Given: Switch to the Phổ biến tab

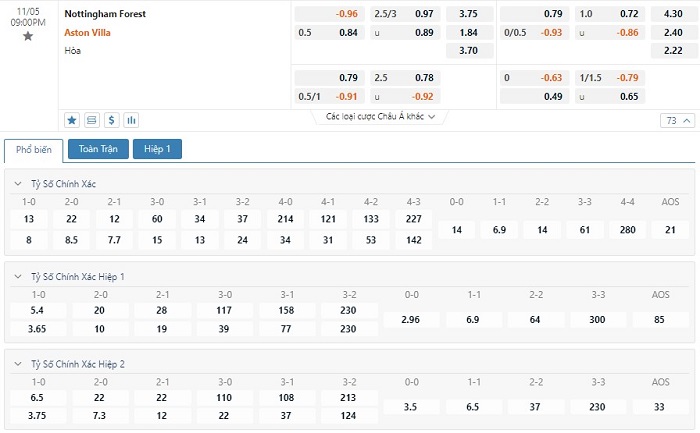Looking at the screenshot, I should (x=34, y=150).
